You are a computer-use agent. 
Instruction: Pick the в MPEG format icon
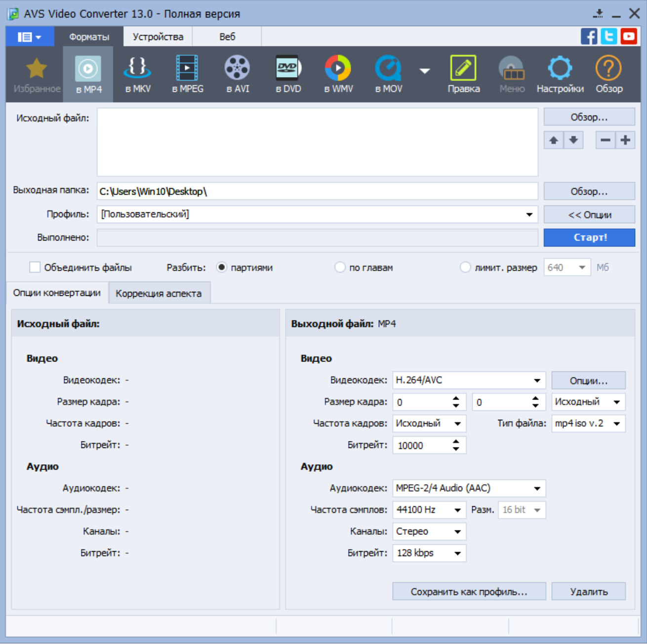pyautogui.click(x=187, y=75)
